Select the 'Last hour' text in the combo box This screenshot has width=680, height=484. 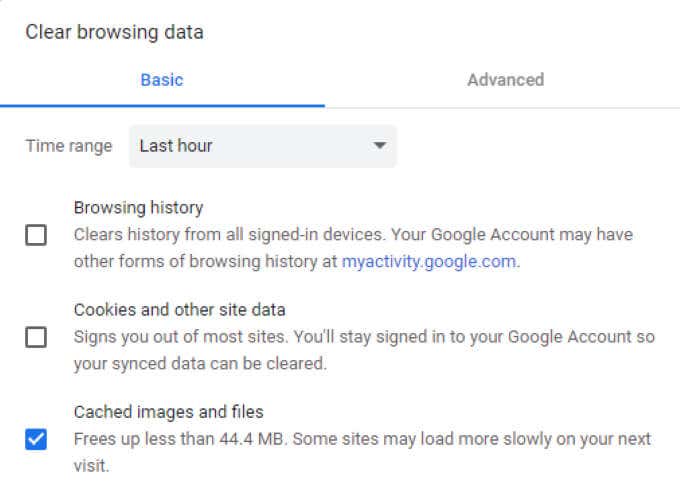pyautogui.click(x=176, y=146)
